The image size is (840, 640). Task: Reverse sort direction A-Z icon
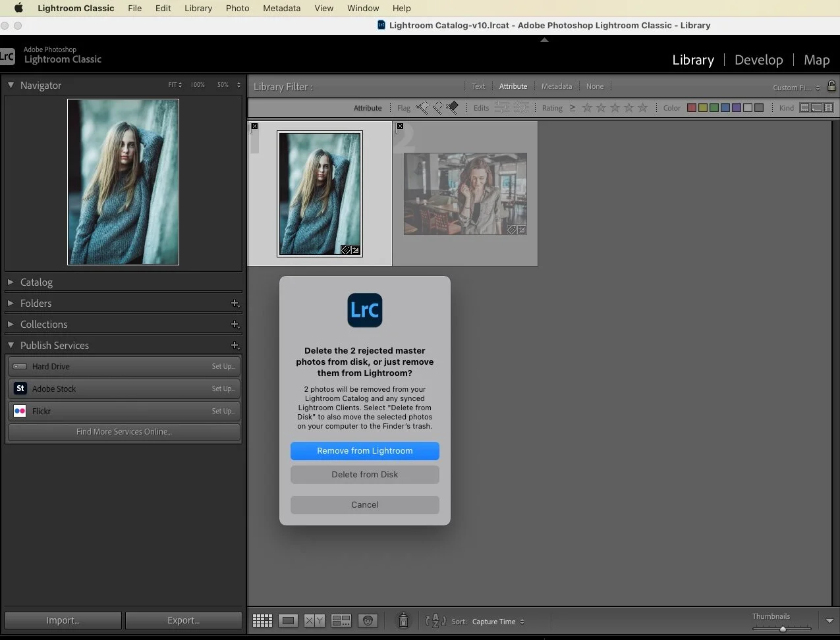[435, 620]
